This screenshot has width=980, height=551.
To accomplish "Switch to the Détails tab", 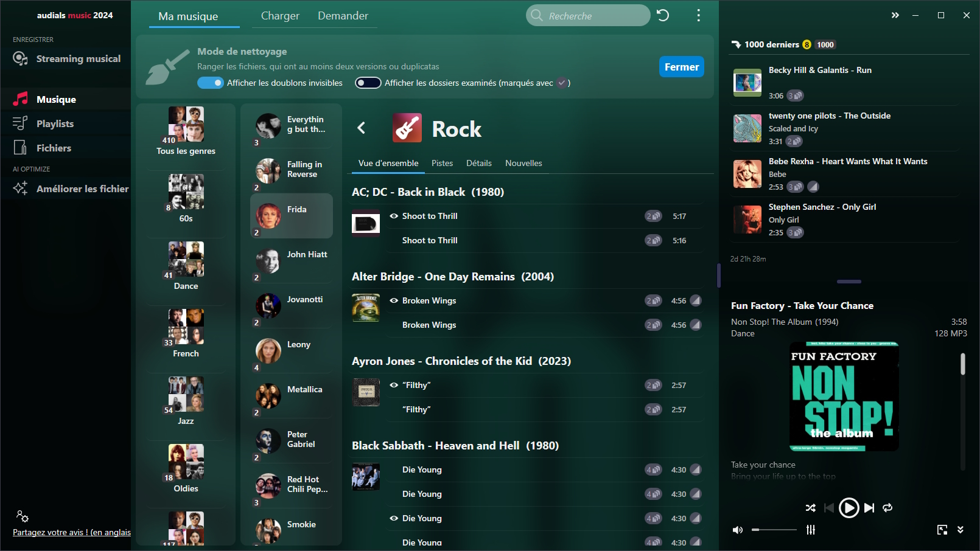I will click(479, 163).
